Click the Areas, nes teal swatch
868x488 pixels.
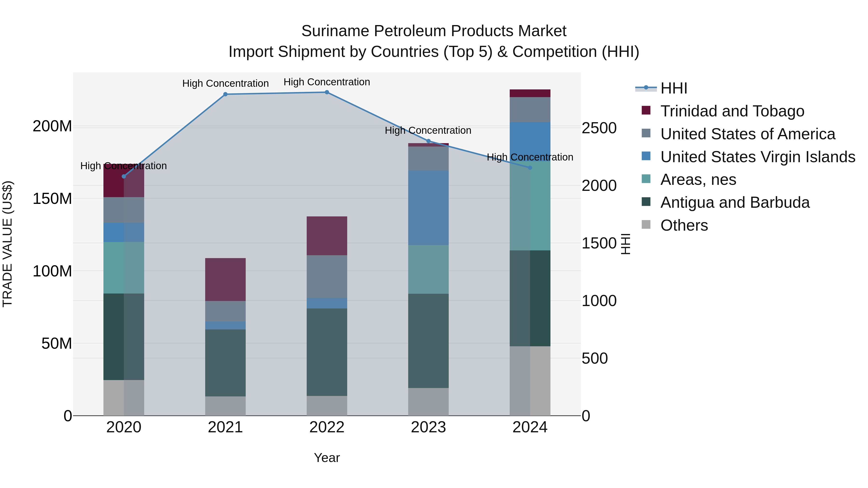coord(646,179)
